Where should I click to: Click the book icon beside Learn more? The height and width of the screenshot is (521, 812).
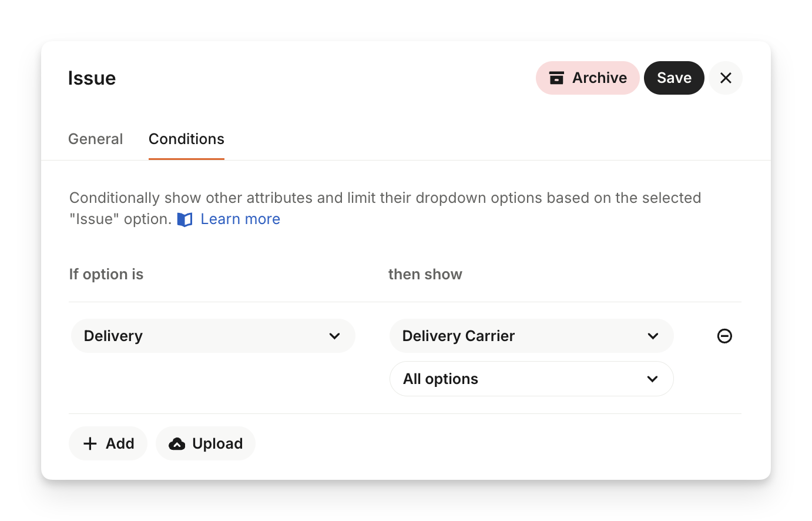(x=185, y=219)
